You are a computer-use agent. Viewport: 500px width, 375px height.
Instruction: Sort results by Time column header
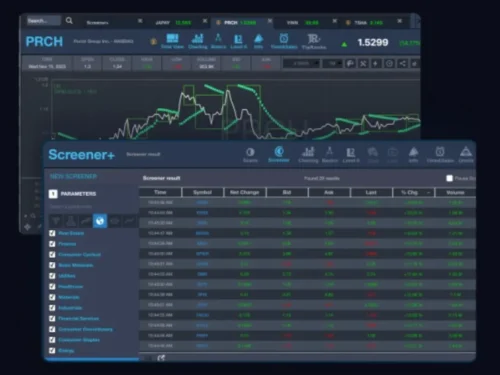[160, 192]
